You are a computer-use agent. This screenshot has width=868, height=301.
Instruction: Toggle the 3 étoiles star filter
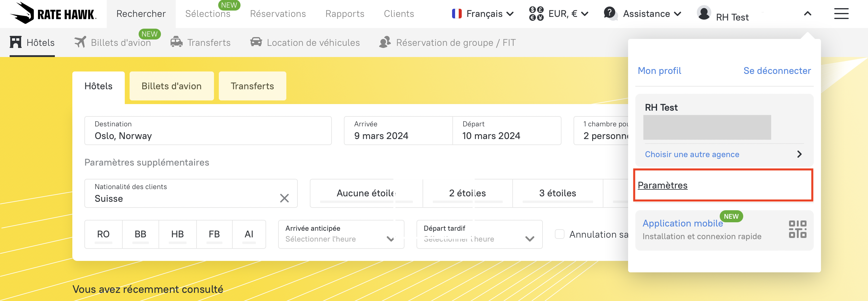(x=557, y=193)
